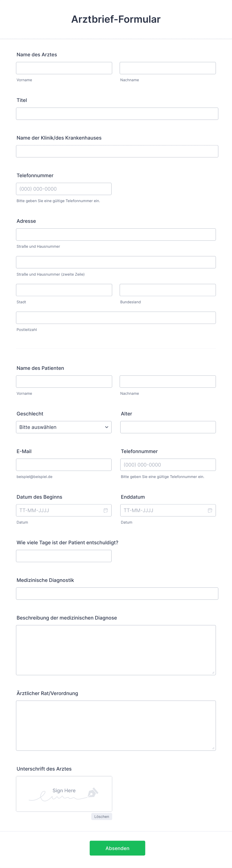Click the Titel input field
Screen dimensions: 232x868
[117, 114]
